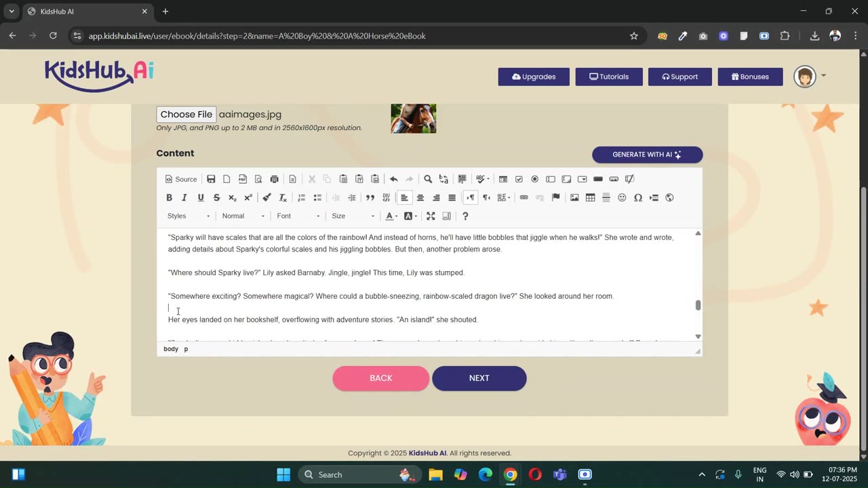The image size is (868, 488).
Task: Toggle the Numbered List
Action: pyautogui.click(x=301, y=197)
